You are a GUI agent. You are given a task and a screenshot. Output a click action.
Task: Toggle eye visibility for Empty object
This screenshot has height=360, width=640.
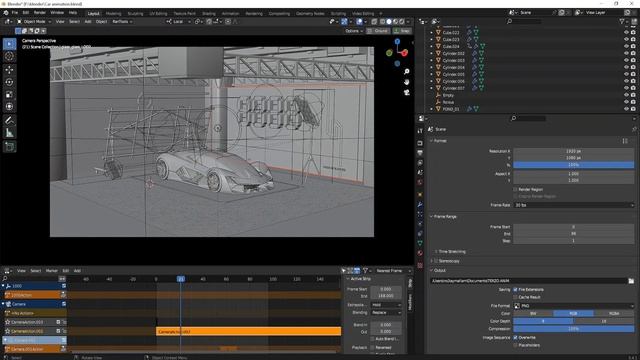tap(626, 95)
